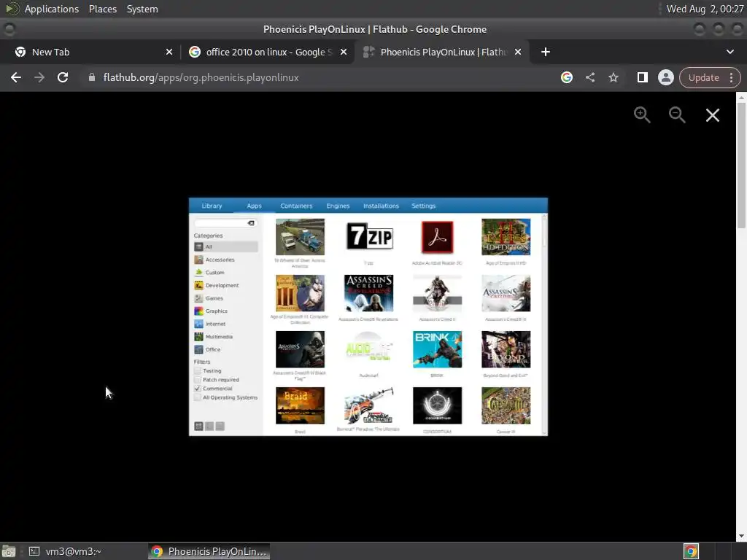Image resolution: width=747 pixels, height=560 pixels.
Task: Zoom in on the lightbox screenshot
Action: (x=642, y=114)
